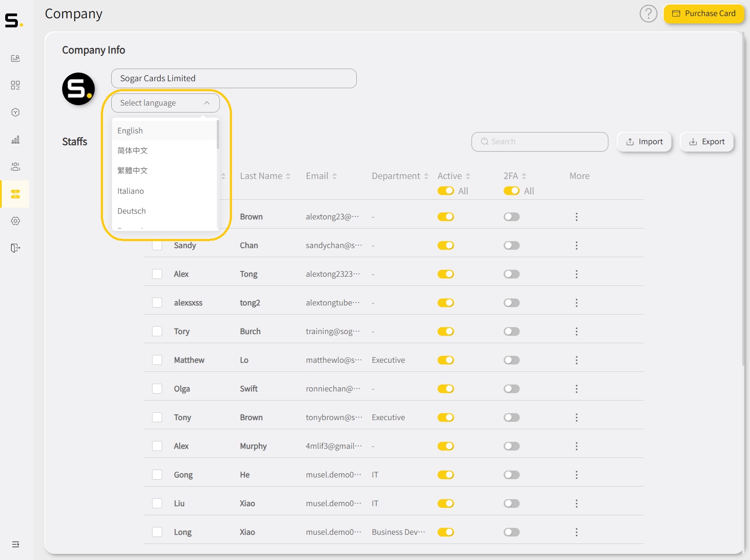Disable Active switch for Olga Swift
This screenshot has height=560, width=750.
(x=446, y=389)
